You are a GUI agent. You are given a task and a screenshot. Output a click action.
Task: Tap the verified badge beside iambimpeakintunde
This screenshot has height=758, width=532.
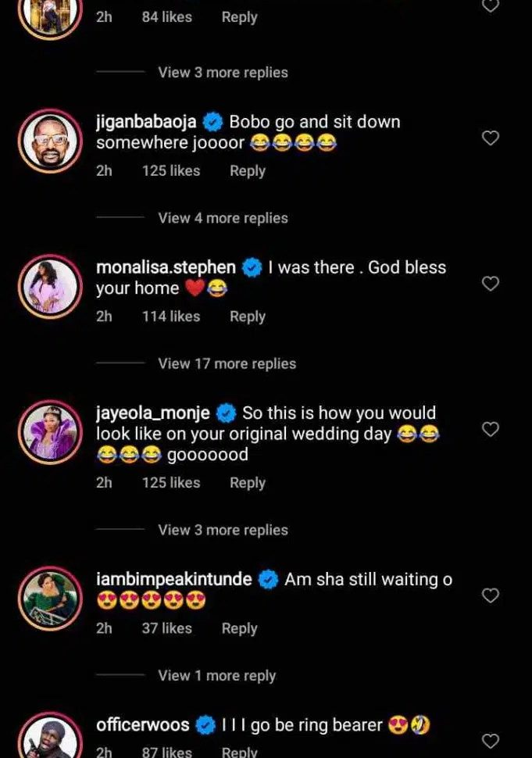(268, 580)
